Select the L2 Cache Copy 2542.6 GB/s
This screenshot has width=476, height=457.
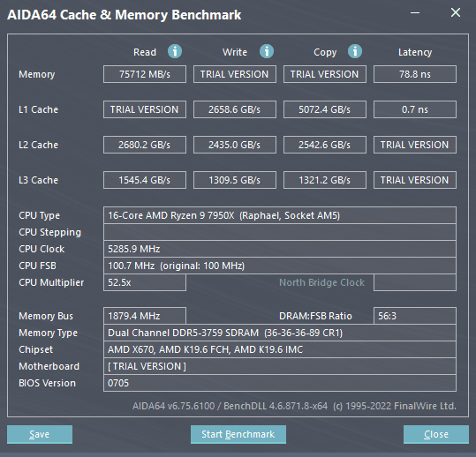325,145
